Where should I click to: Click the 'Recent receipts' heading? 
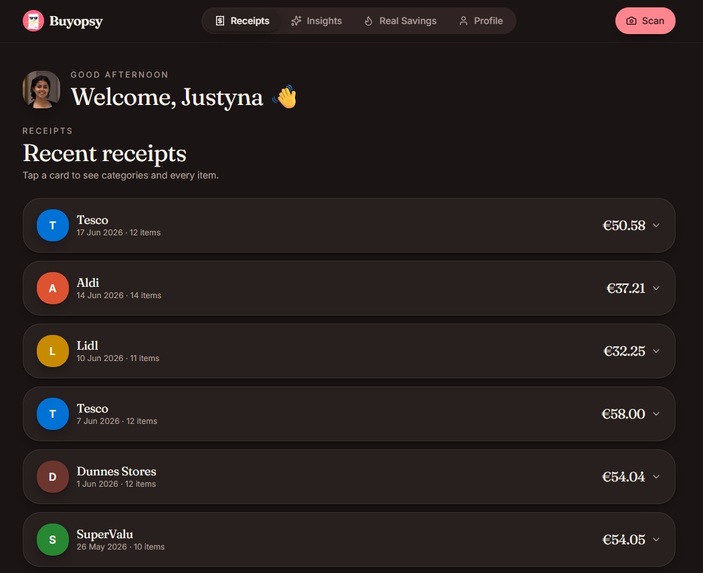[104, 153]
